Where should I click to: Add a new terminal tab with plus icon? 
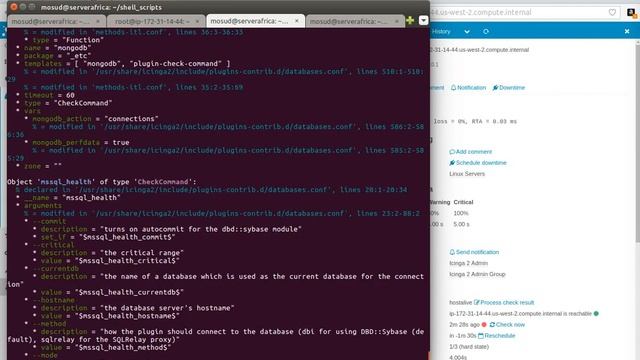click(410, 20)
